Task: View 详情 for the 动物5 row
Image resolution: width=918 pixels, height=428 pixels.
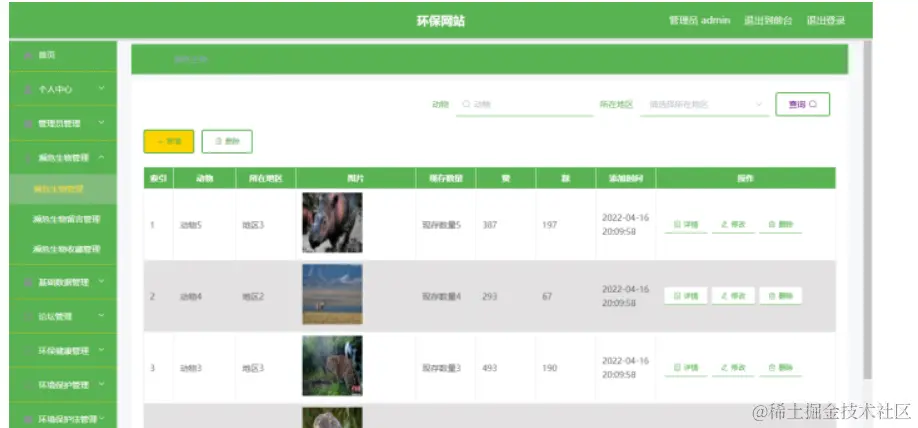Action: point(686,224)
